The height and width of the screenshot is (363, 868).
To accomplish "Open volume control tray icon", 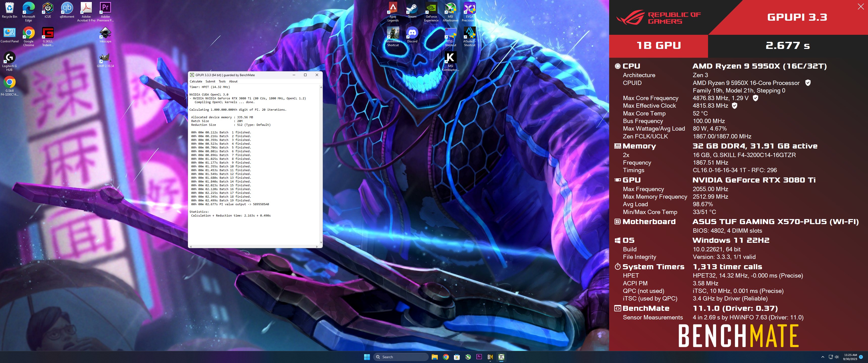I will (837, 357).
